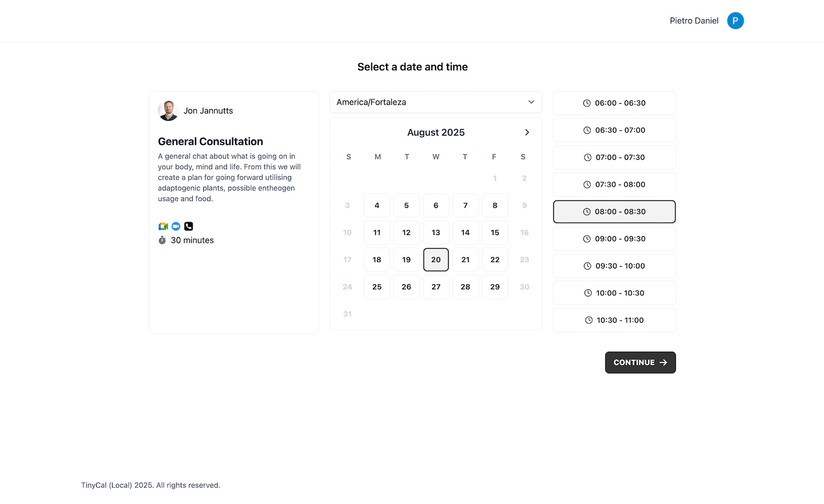Image resolution: width=824 pixels, height=504 pixels.
Task: Choose the 10:30 - 11:00 time slot
Action: pos(614,320)
